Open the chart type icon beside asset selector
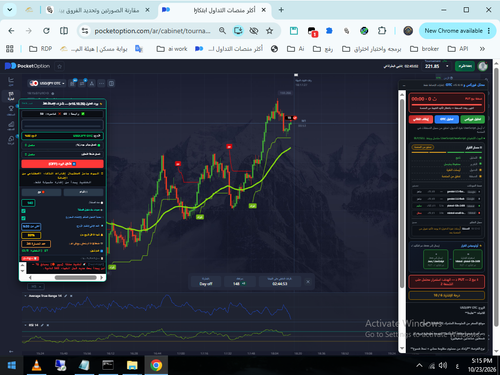Screen dimensions: 500x375 click(x=72, y=83)
